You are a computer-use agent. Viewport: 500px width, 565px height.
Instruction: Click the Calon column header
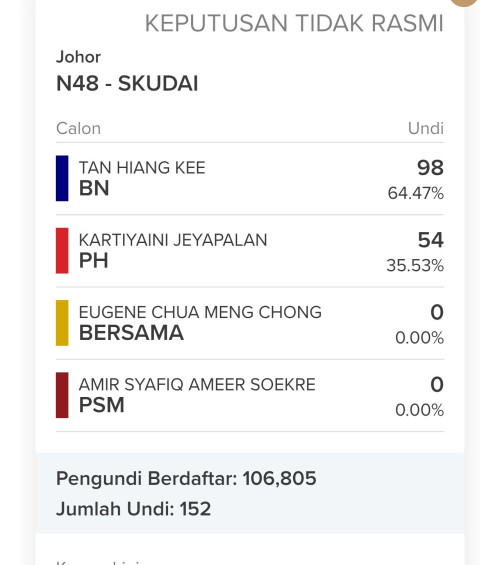[78, 129]
